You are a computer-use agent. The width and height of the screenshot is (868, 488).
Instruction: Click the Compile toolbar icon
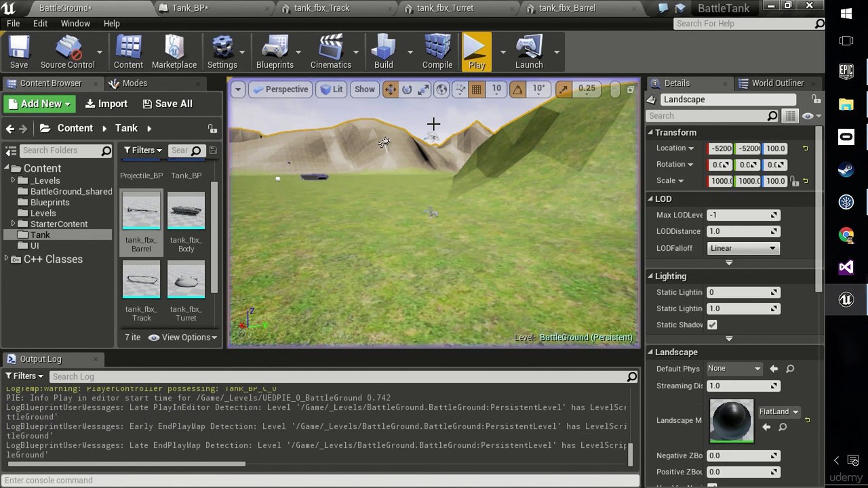437,52
